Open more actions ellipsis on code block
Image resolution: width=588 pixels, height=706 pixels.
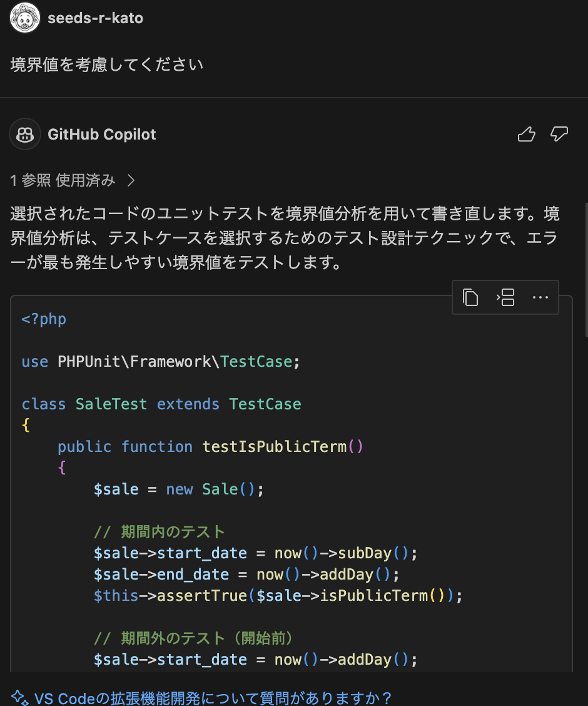540,297
